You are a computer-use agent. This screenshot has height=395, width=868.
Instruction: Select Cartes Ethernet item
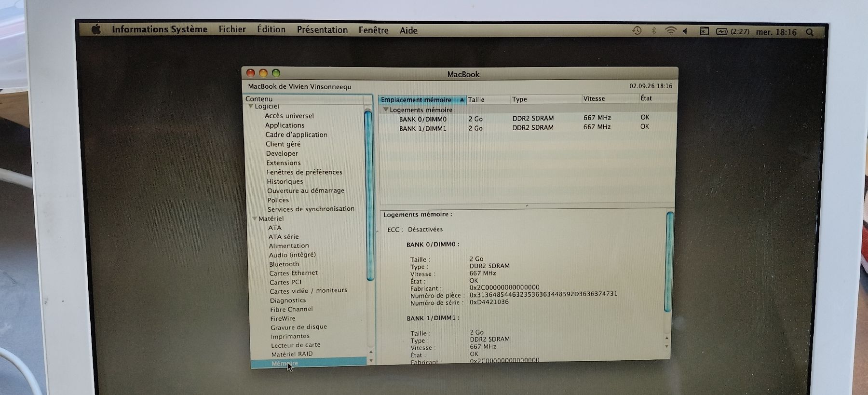[293, 273]
